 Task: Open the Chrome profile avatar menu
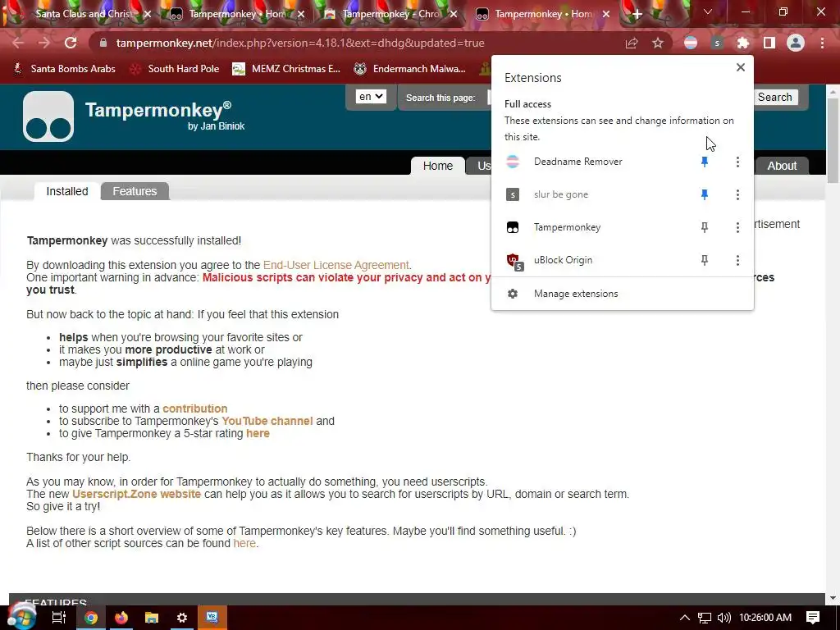click(x=796, y=43)
